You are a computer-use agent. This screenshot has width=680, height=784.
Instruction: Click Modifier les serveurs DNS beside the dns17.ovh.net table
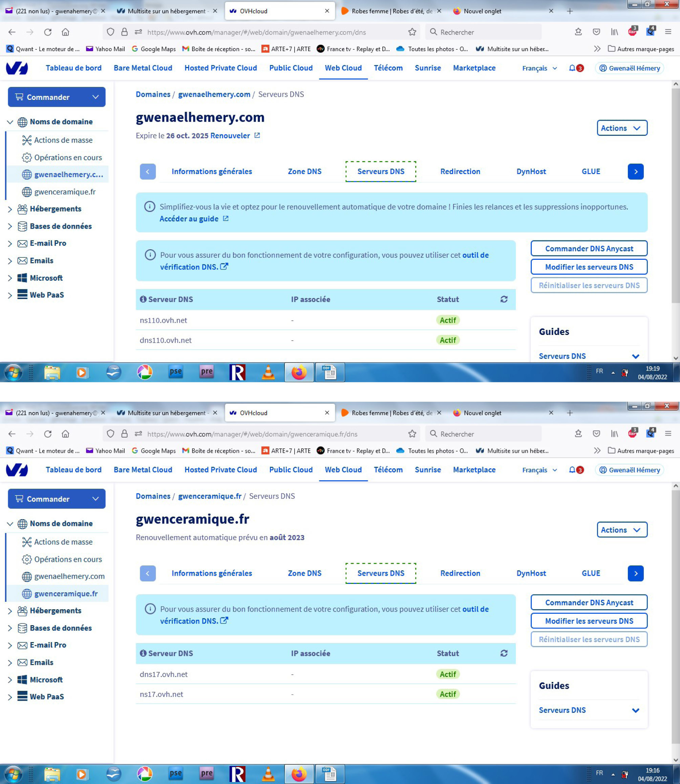(x=589, y=621)
